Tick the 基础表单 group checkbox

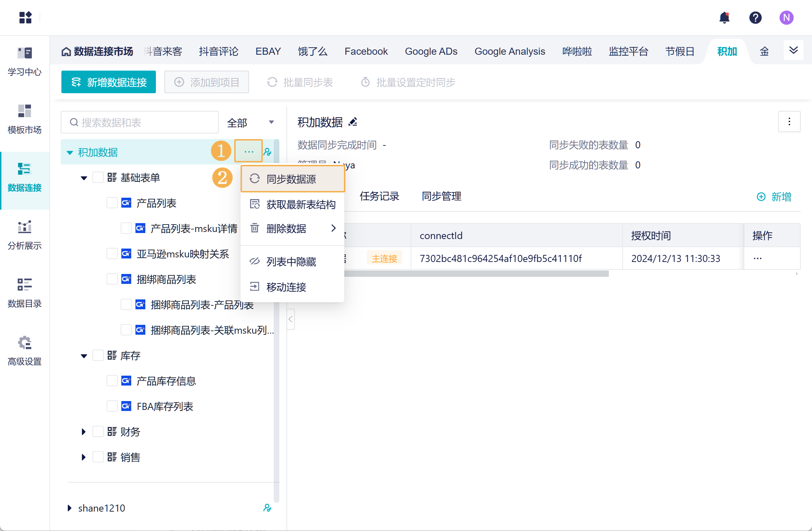pos(98,178)
